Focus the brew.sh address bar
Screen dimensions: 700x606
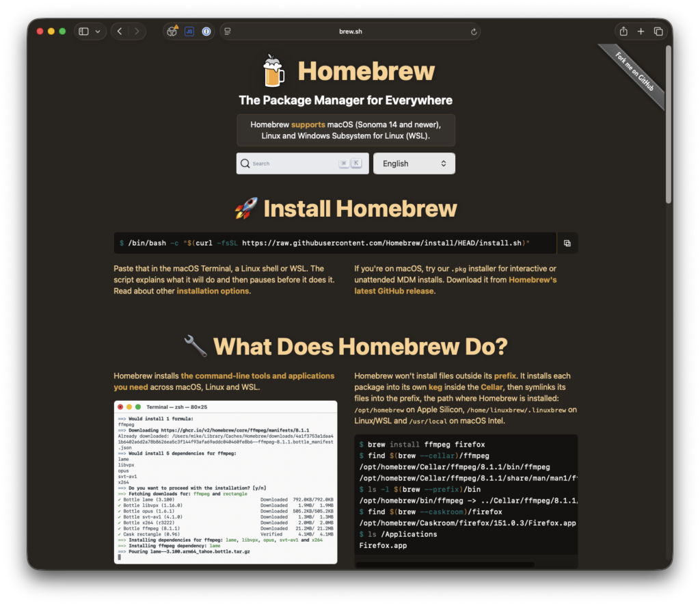coord(350,31)
